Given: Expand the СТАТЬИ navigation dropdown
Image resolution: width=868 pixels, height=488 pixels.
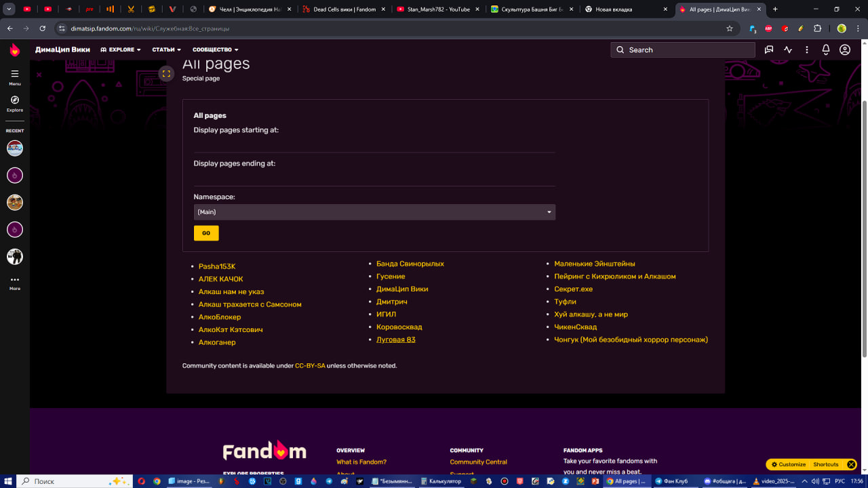Looking at the screenshot, I should [x=166, y=49].
